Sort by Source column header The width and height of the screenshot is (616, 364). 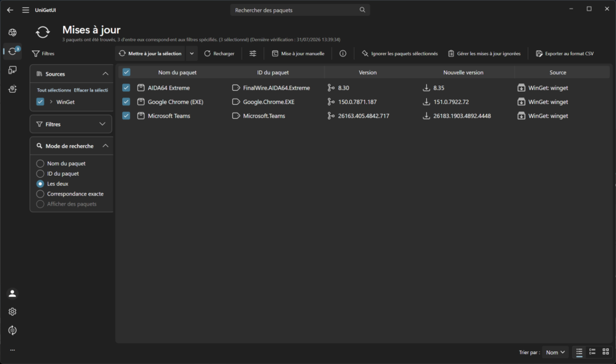click(x=558, y=72)
